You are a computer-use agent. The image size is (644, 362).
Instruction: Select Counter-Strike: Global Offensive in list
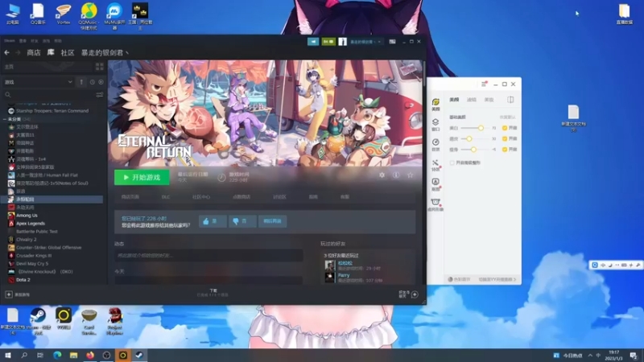pos(48,248)
